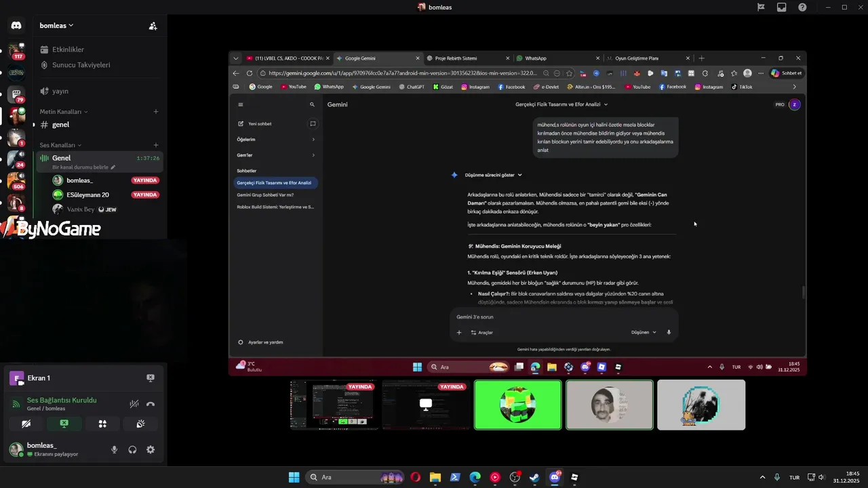Edit channel status pencil under Genel

point(113,167)
